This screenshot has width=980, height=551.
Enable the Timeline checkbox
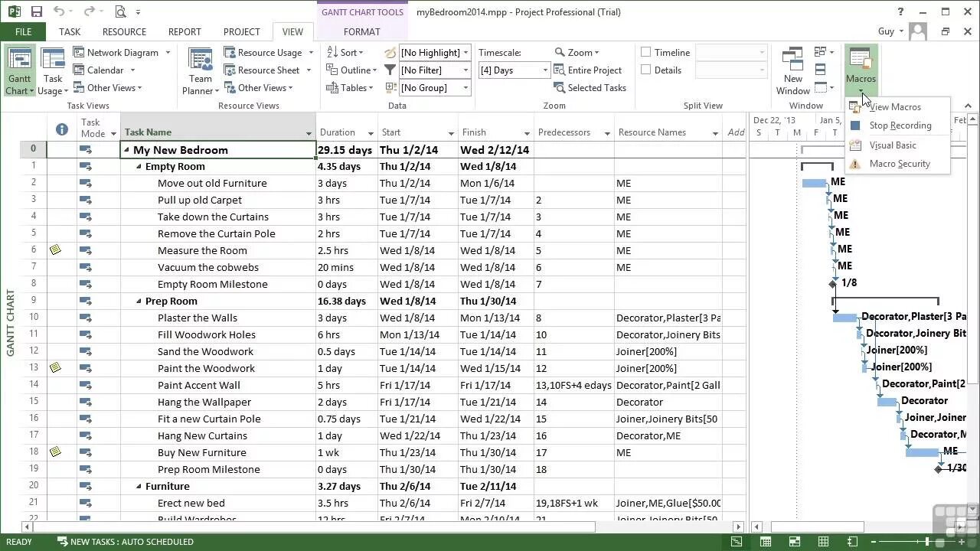tap(645, 52)
